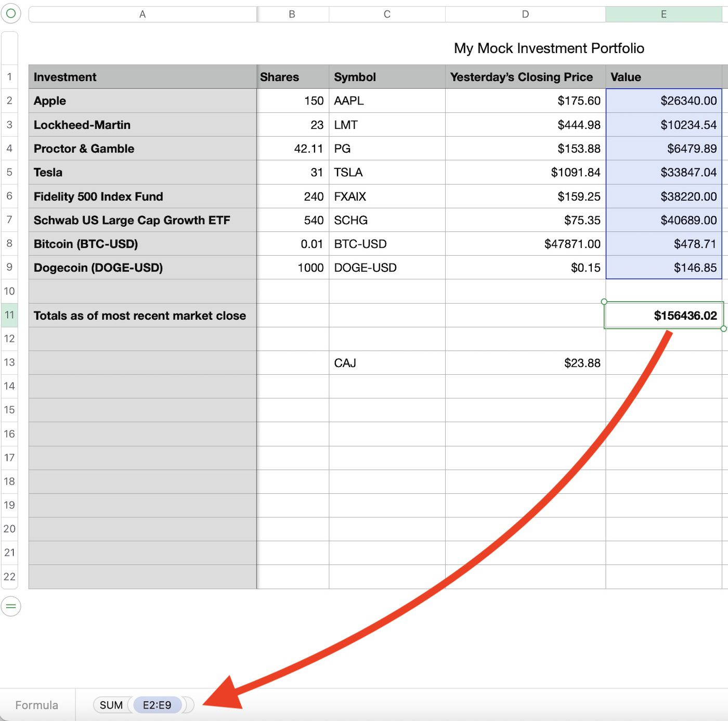728x721 pixels.
Task: Select the $40689.00 value cell
Action: coord(664,220)
